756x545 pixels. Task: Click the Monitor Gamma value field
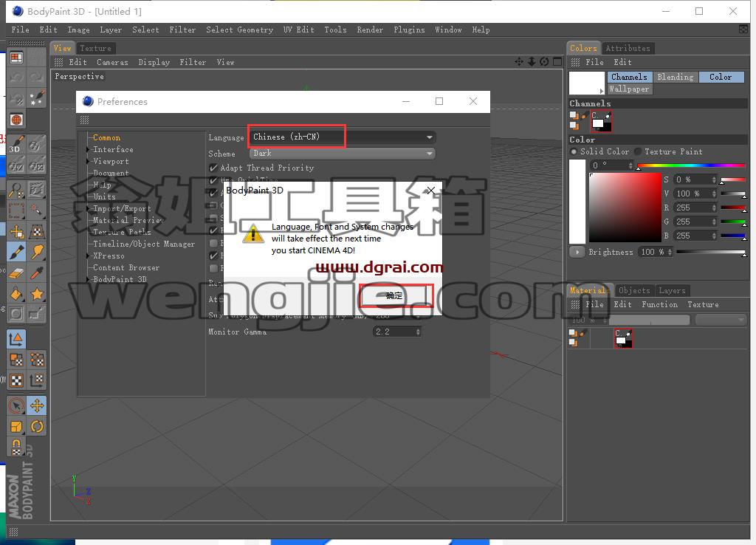click(397, 332)
